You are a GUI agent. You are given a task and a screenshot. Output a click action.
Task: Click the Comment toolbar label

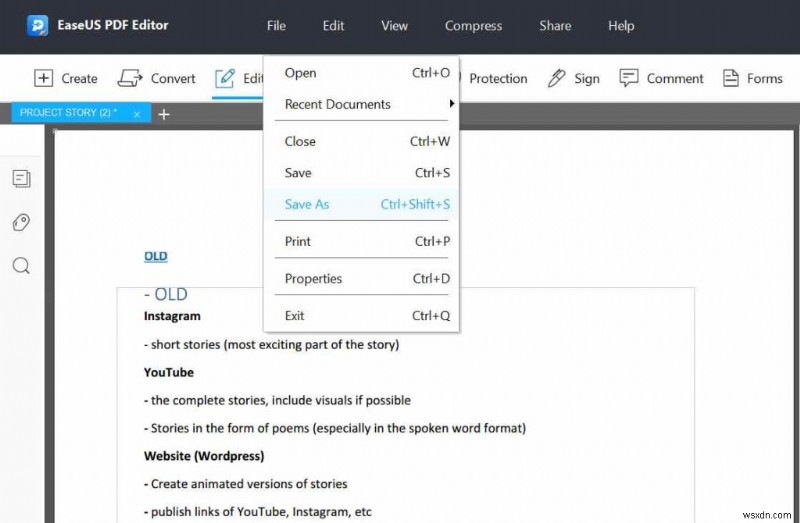click(675, 79)
